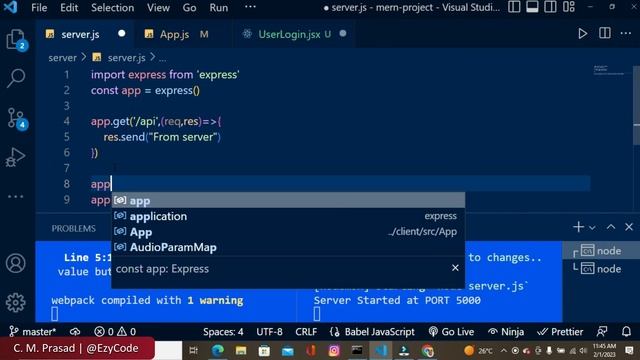The height and width of the screenshot is (360, 640).
Task: Choose the 'App' ./client/src/App suggestion
Action: click(288, 232)
